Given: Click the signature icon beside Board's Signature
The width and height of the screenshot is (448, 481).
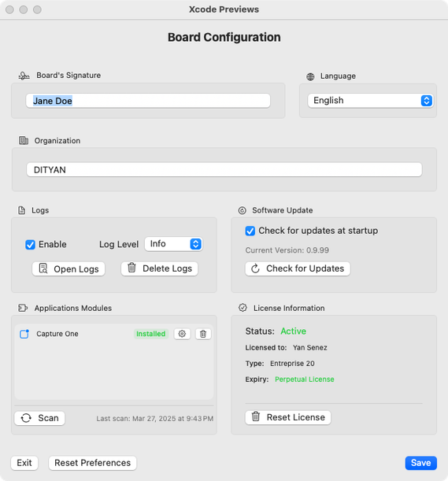Looking at the screenshot, I should pyautogui.click(x=24, y=76).
